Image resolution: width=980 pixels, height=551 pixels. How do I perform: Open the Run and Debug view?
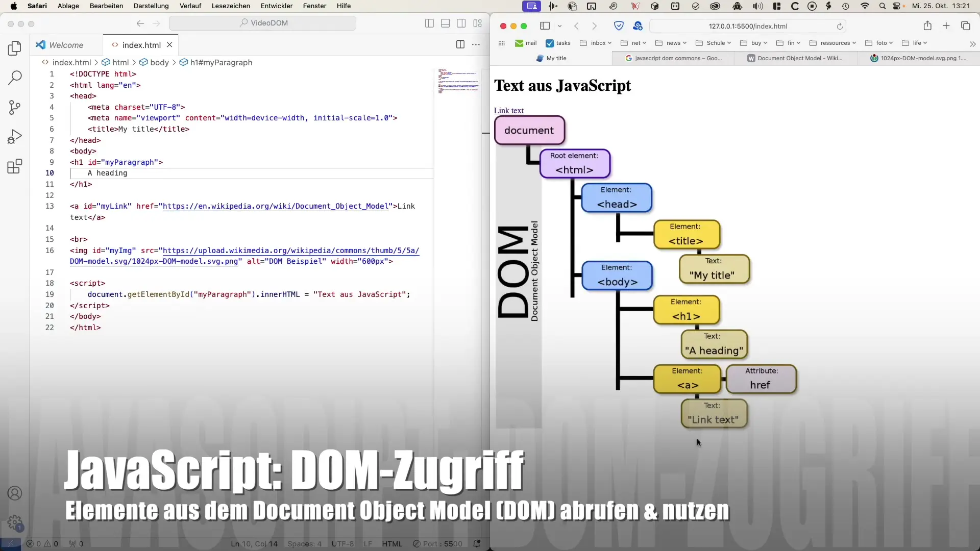(x=15, y=137)
